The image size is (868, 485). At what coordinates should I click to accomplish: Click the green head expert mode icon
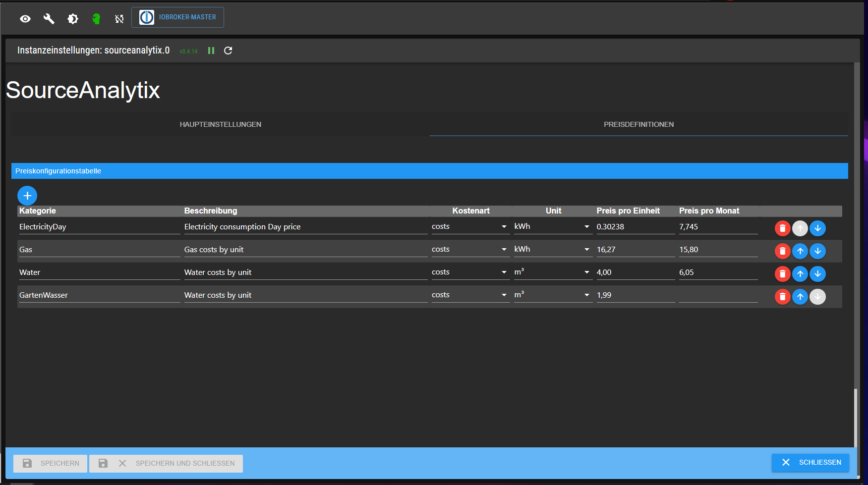coord(96,19)
